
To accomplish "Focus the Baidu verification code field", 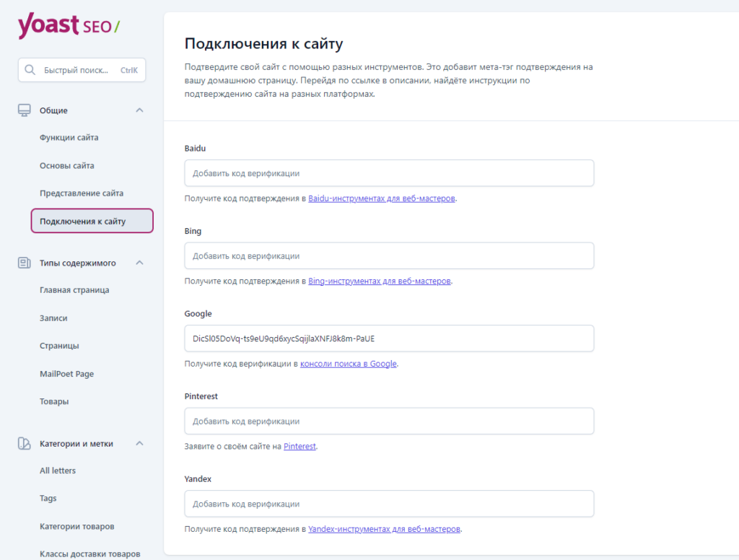I will click(x=389, y=173).
